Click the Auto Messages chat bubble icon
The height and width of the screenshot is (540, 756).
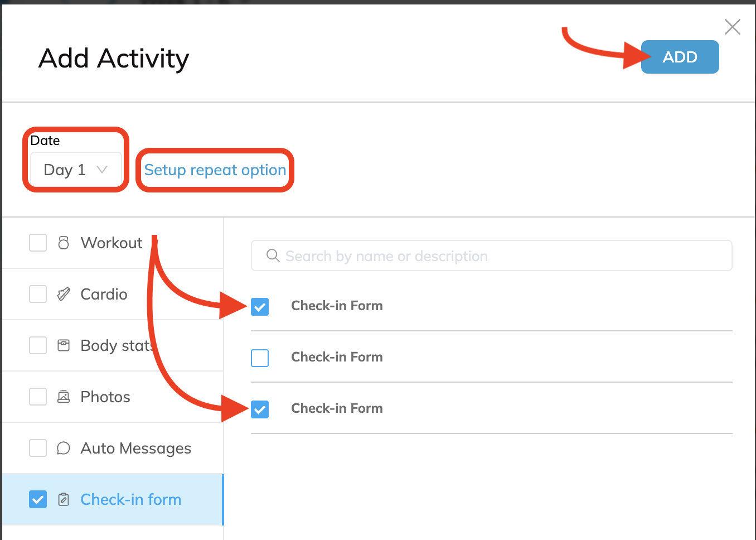point(64,448)
